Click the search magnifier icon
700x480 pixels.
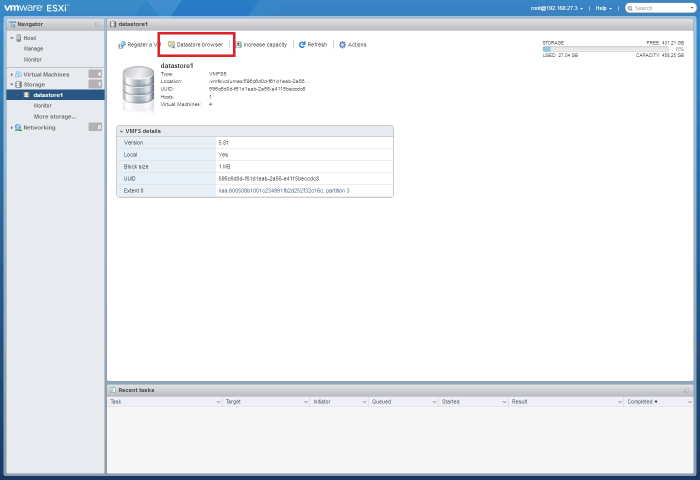click(x=630, y=8)
